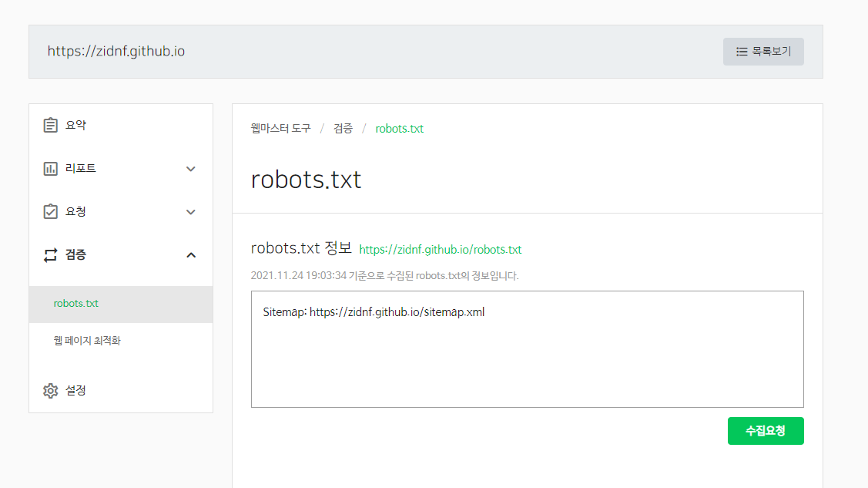Click the checkmark clipboard icon beside 요청
Viewport: 868px width, 488px height.
coord(51,211)
